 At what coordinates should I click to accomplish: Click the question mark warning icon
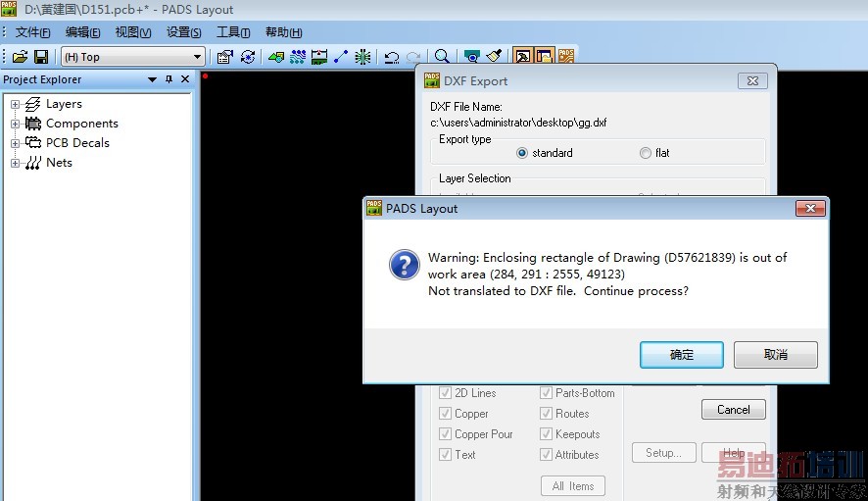click(405, 265)
